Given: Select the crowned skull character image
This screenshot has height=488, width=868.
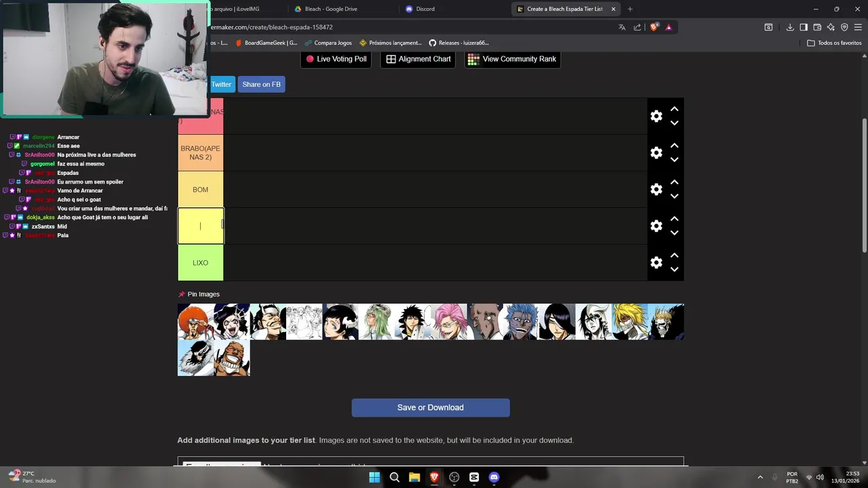Looking at the screenshot, I should (665, 322).
